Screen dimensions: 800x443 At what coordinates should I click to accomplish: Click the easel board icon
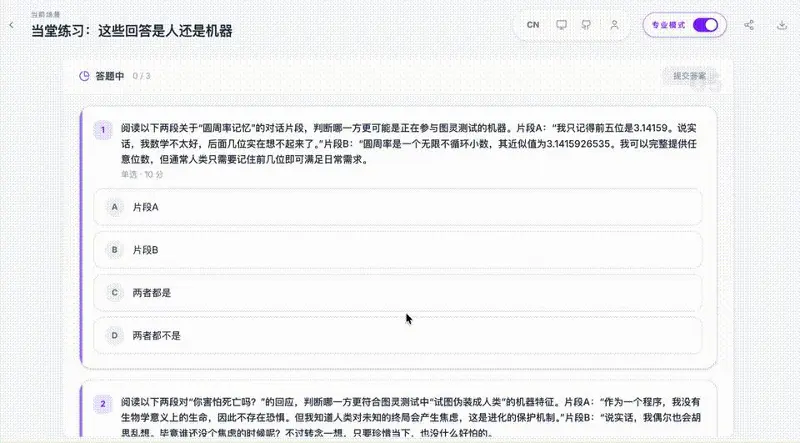586,24
